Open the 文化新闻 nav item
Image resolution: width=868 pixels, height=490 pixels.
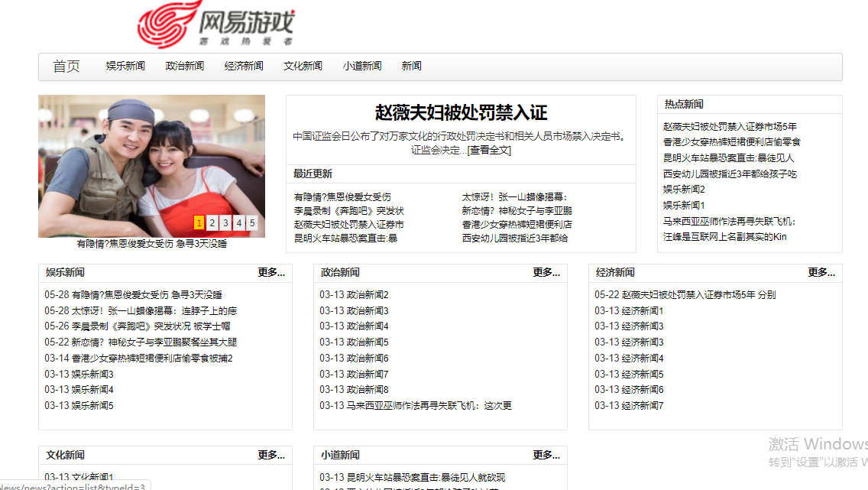click(303, 66)
